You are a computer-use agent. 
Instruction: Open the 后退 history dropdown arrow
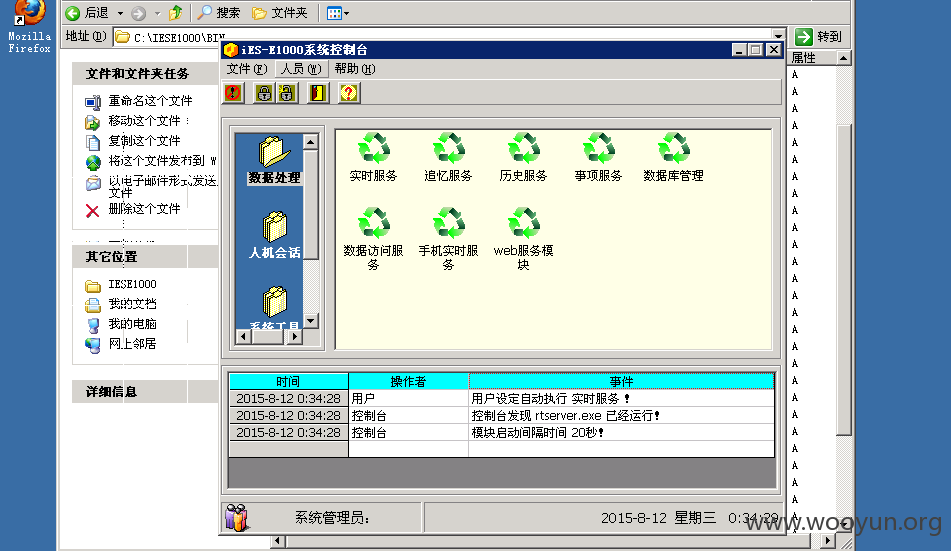[120, 13]
